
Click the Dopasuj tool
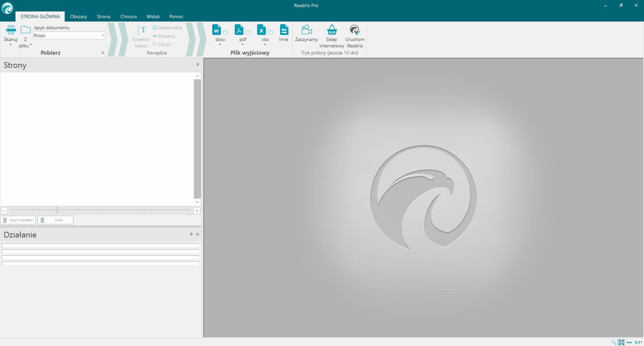point(164,36)
